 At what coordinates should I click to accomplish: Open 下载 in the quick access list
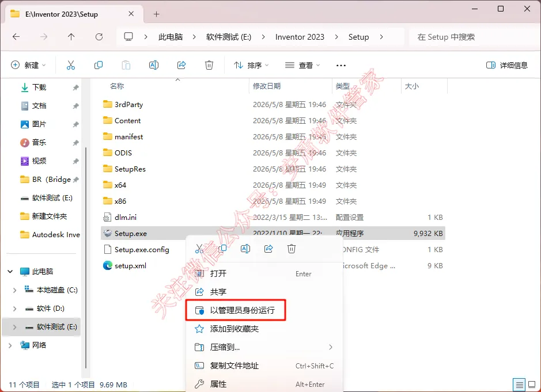39,87
